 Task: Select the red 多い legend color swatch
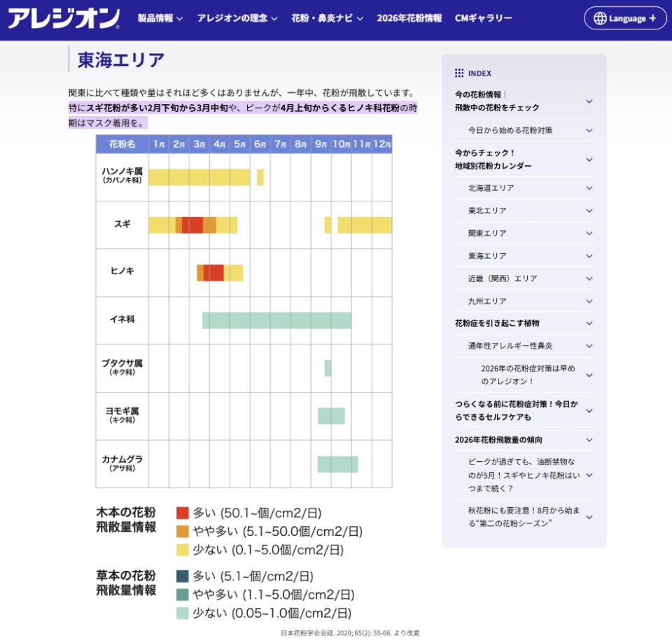[x=183, y=513]
